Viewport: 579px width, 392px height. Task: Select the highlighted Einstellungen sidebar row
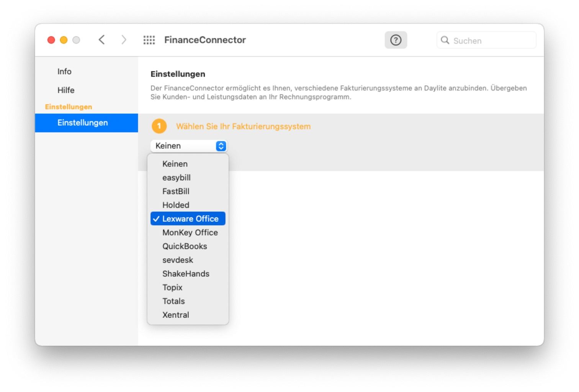click(x=83, y=123)
